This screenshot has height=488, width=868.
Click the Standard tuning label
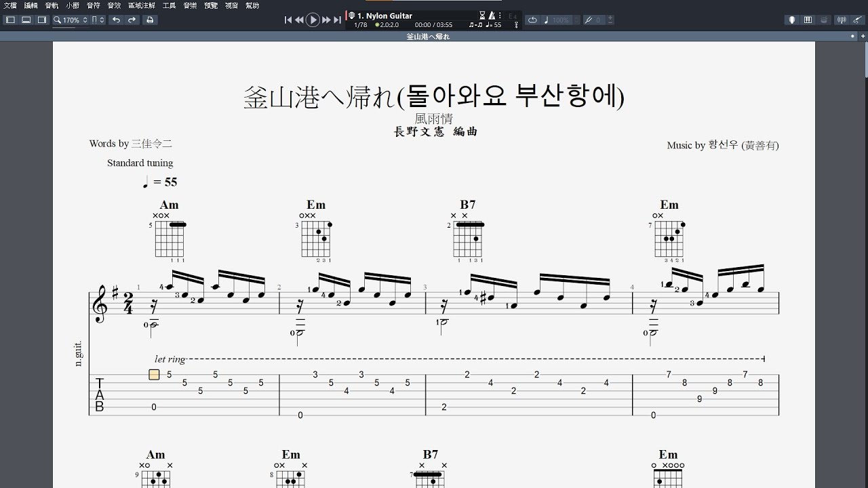click(x=140, y=163)
